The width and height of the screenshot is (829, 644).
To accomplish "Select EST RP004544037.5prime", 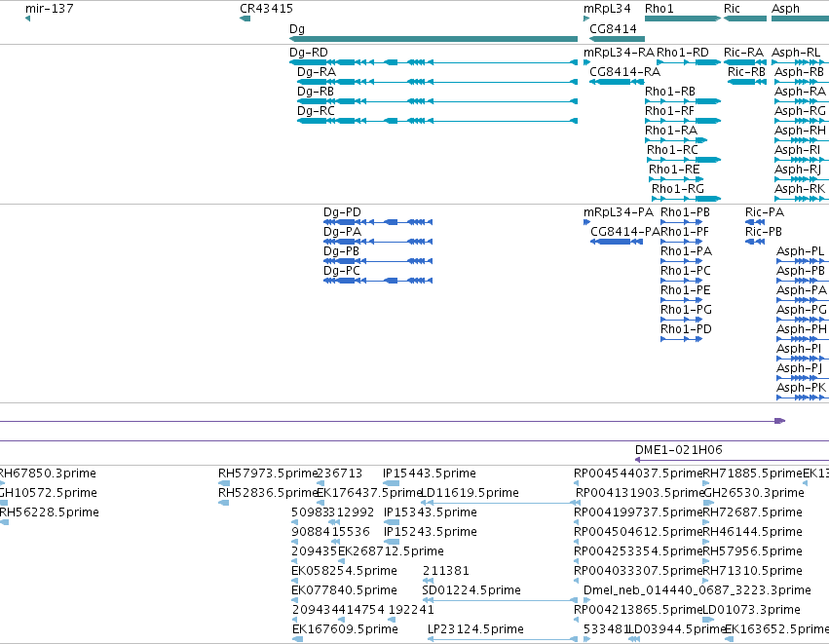I will (x=577, y=483).
